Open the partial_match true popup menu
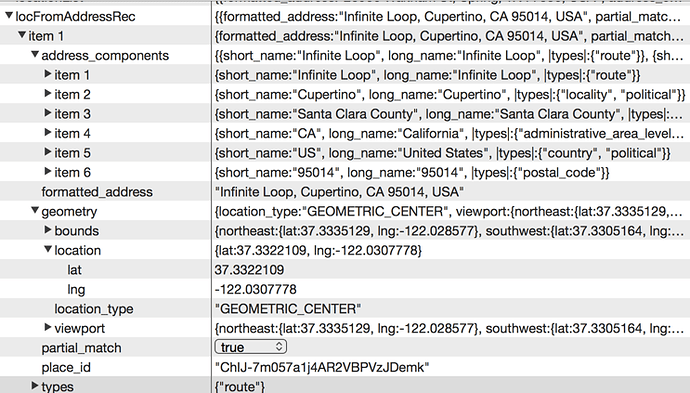Viewport: 690px width, 393px height. click(x=251, y=347)
